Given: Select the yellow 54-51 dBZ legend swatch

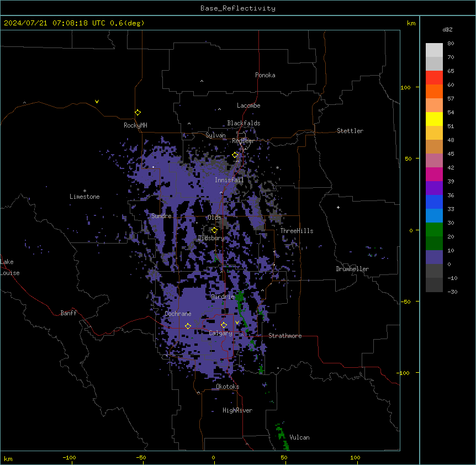Looking at the screenshot, I should tap(434, 119).
